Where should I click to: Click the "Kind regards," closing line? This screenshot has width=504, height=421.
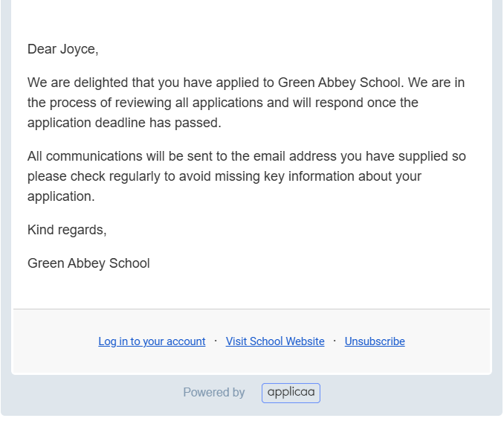pos(67,230)
